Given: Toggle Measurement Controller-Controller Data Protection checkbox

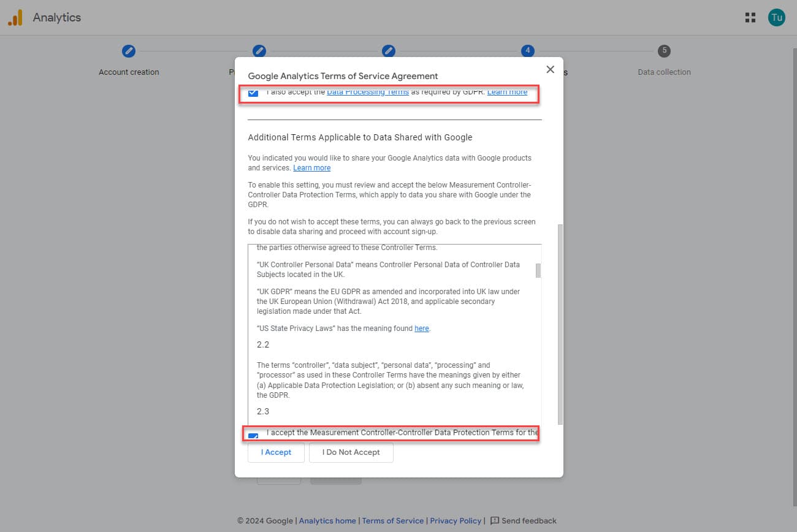Looking at the screenshot, I should 253,436.
